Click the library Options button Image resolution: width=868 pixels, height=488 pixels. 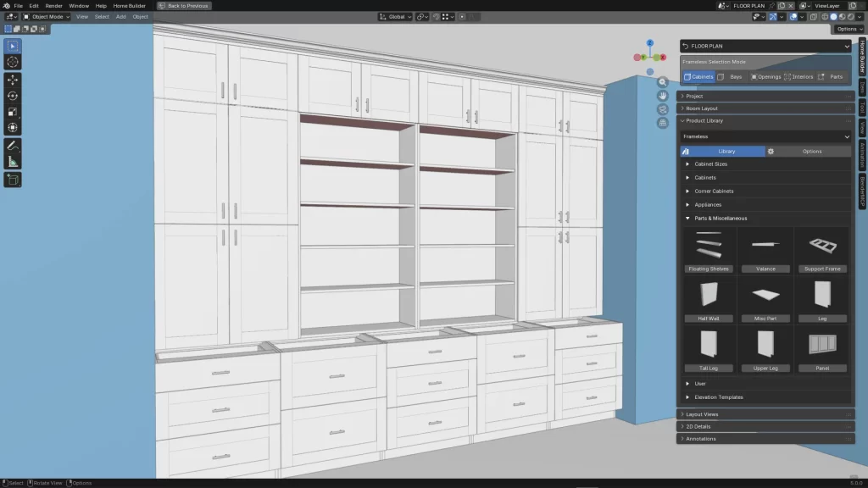(x=808, y=152)
